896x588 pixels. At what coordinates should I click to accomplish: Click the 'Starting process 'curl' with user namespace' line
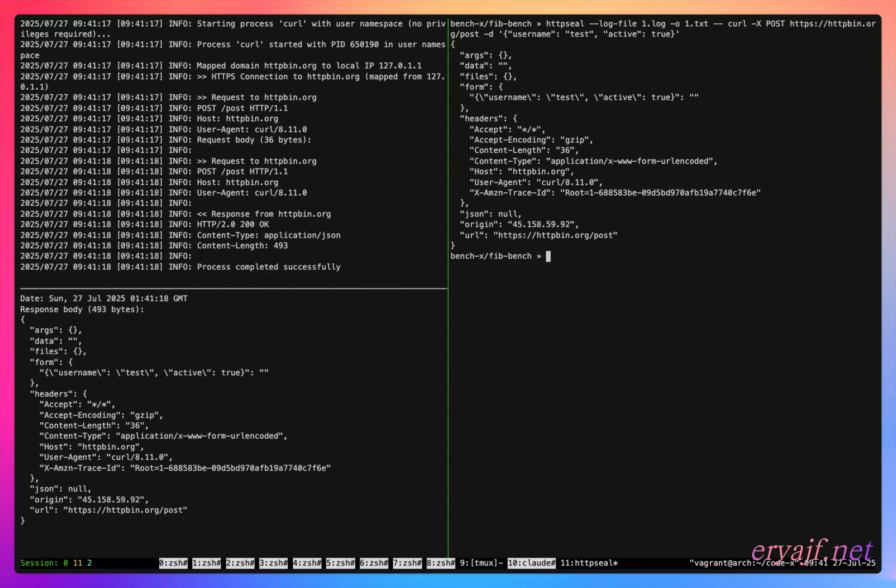(233, 29)
